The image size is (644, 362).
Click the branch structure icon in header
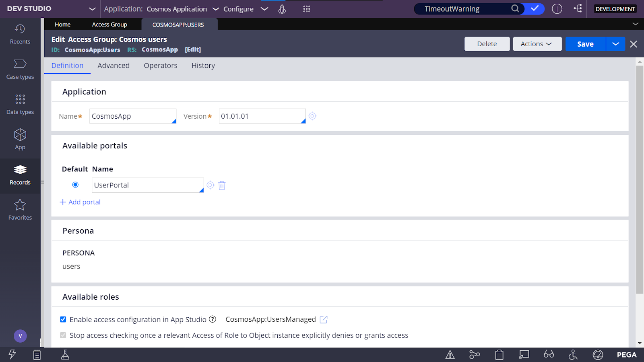coord(578,8)
